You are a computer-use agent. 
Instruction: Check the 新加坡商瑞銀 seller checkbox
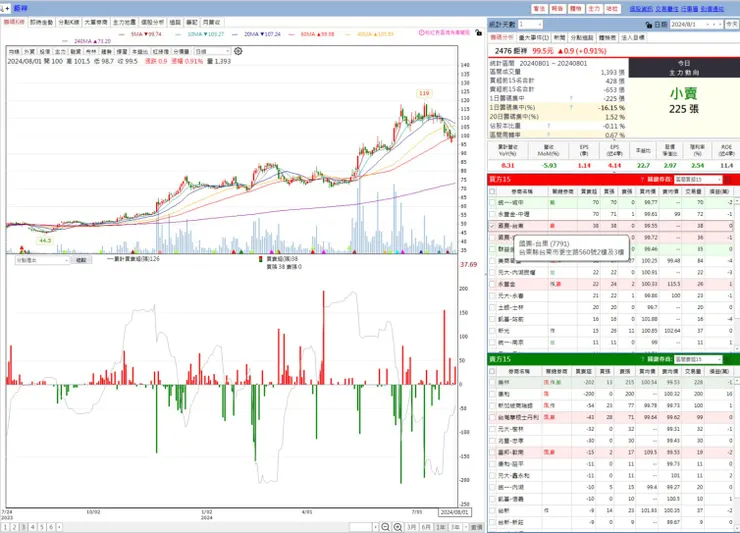point(492,406)
